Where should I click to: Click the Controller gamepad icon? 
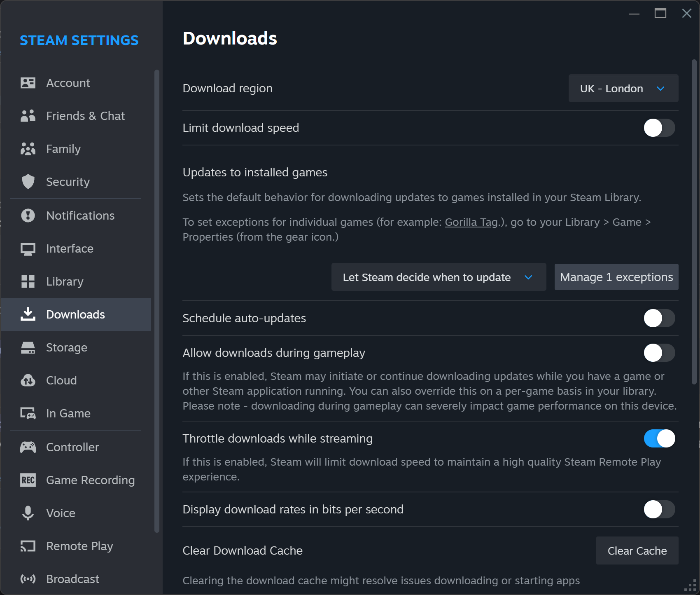point(28,447)
